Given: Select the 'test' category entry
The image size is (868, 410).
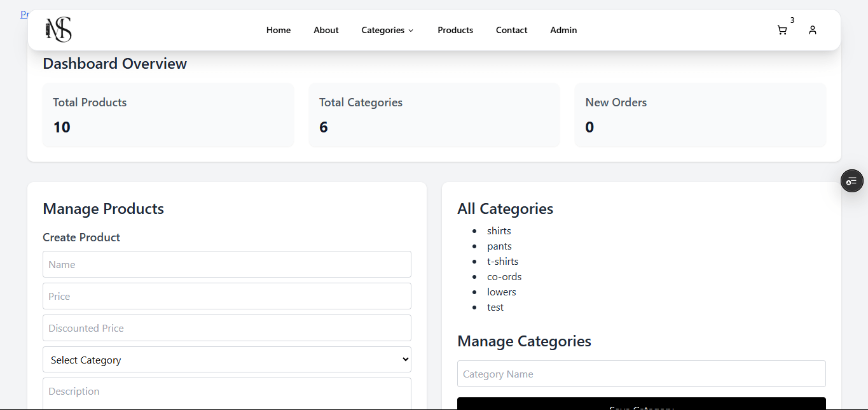Looking at the screenshot, I should coord(495,307).
